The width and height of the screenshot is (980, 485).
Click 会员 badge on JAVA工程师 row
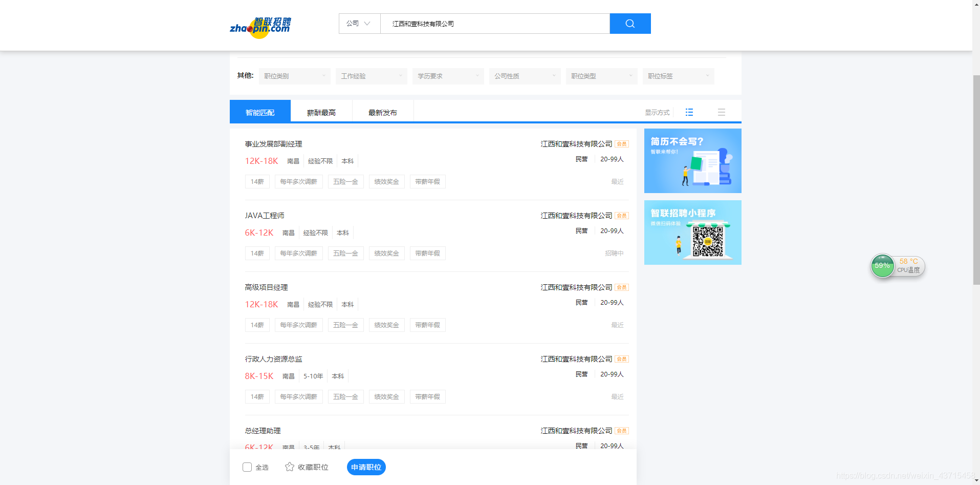click(x=622, y=216)
